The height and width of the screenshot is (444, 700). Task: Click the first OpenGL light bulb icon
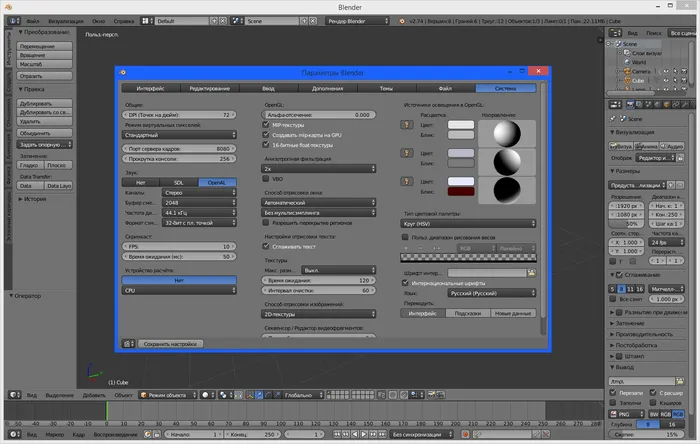[406, 125]
